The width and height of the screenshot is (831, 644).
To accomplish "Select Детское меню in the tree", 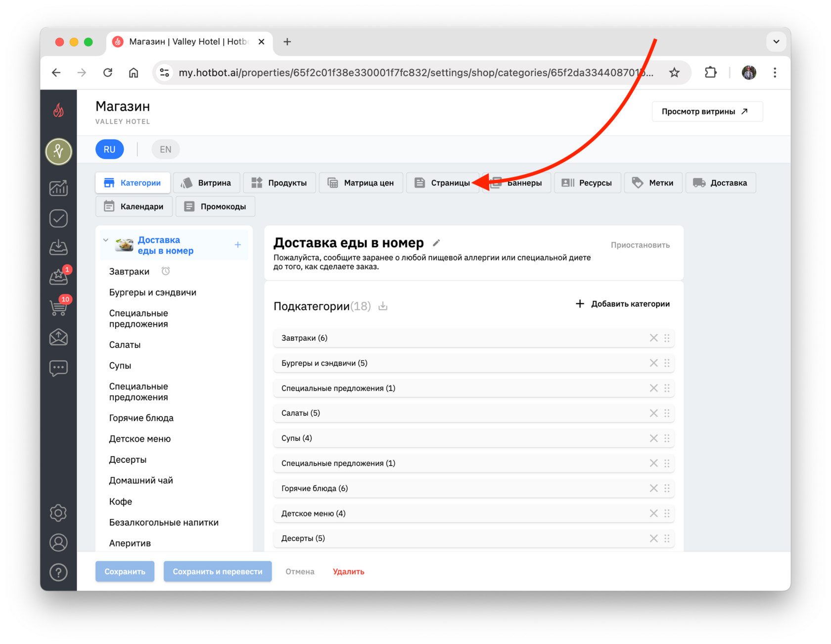I will (x=139, y=439).
